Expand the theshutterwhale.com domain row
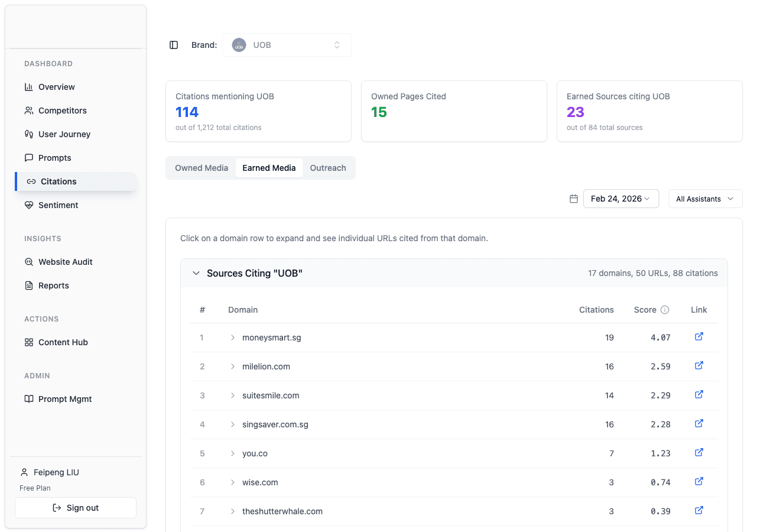The height and width of the screenshot is (532, 757). pyautogui.click(x=233, y=511)
